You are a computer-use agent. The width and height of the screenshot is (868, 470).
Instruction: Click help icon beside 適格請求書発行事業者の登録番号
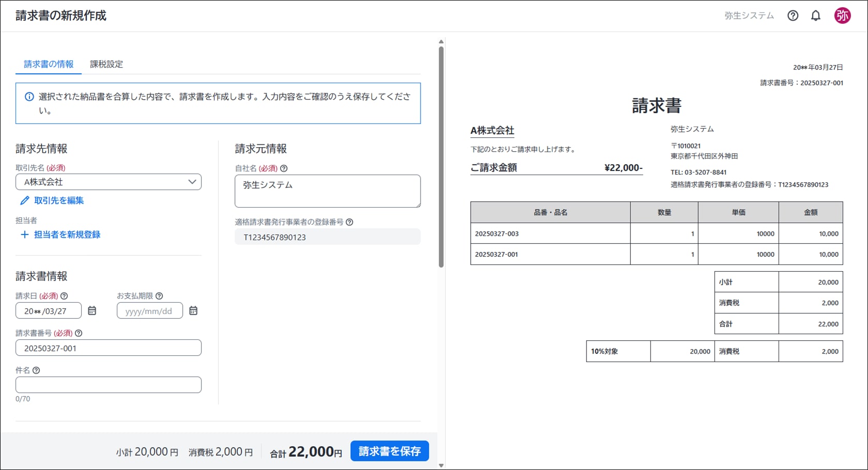349,222
